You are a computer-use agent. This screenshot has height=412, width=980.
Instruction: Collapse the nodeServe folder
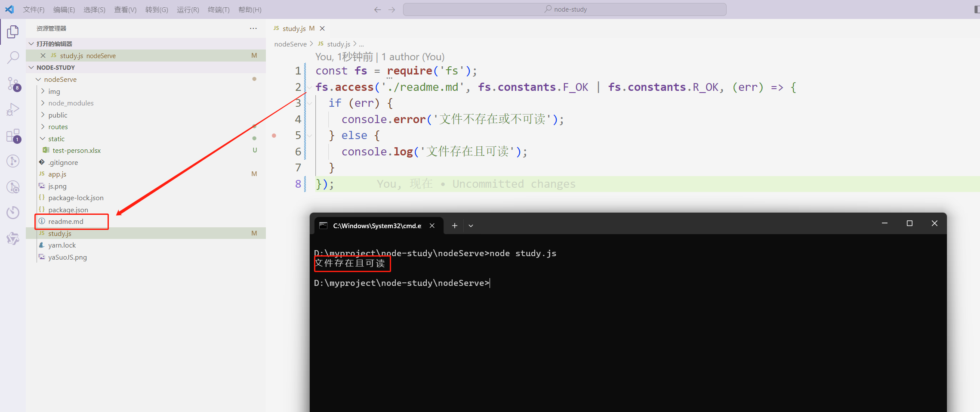[x=39, y=80]
